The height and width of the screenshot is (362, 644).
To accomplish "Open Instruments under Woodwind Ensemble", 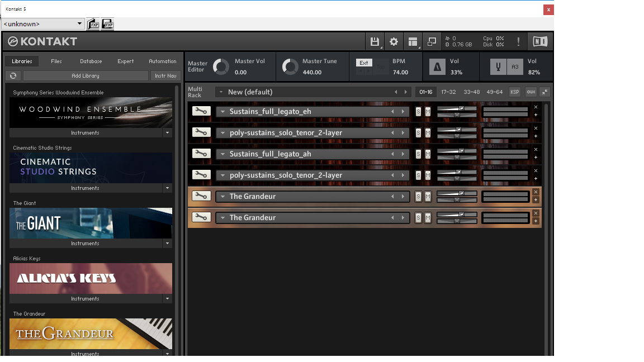I will point(85,132).
